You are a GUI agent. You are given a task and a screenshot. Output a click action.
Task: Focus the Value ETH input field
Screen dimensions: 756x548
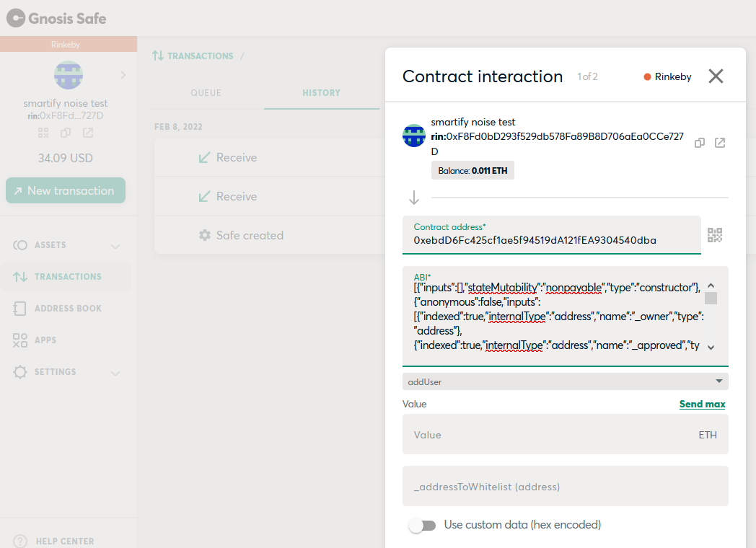[x=565, y=434]
